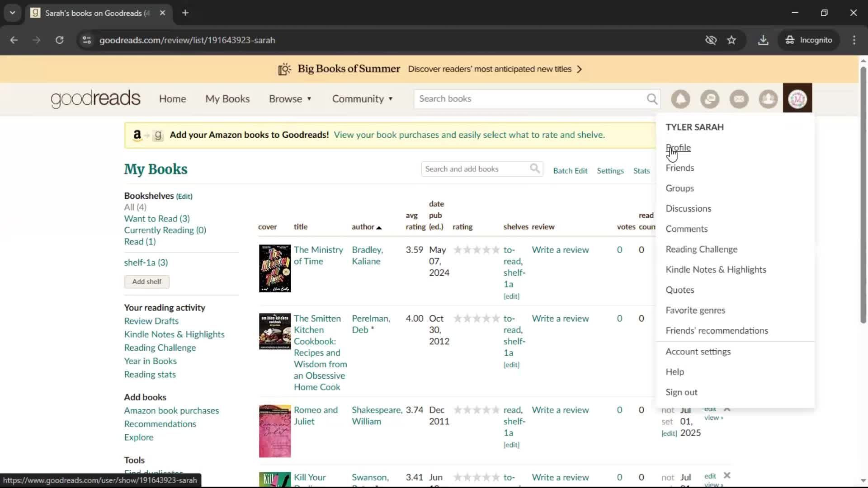
Task: Select Discussions in the user menu
Action: pyautogui.click(x=688, y=208)
